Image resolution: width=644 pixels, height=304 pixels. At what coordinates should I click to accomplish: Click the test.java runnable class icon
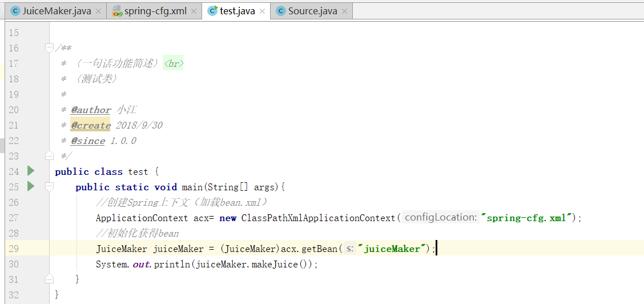pyautogui.click(x=213, y=11)
